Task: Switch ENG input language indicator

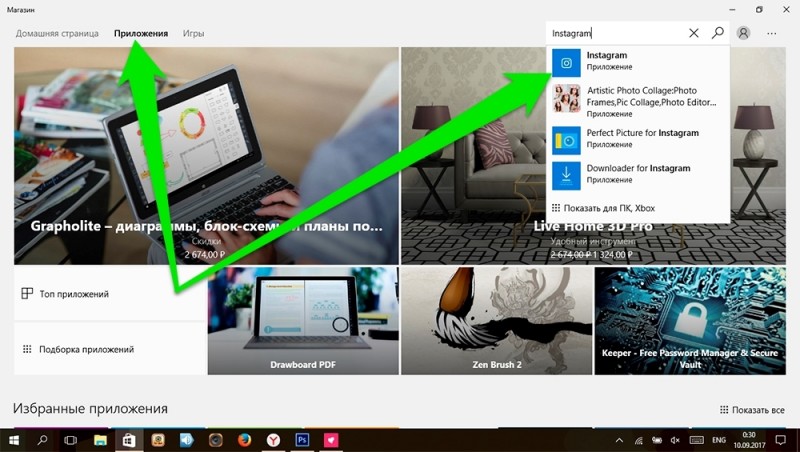Action: click(719, 440)
